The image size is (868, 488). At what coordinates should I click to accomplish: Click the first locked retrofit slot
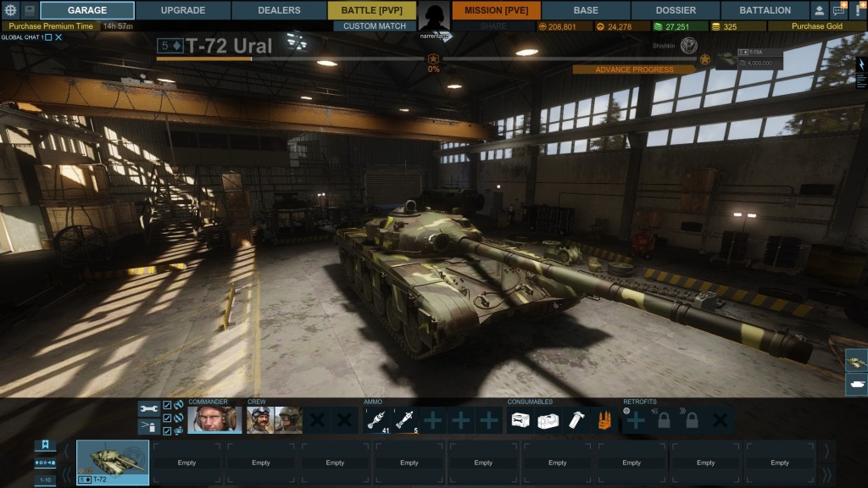[x=664, y=420]
